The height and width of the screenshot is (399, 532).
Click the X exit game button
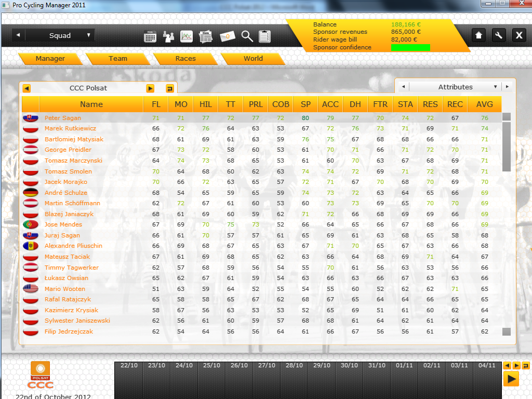(519, 35)
